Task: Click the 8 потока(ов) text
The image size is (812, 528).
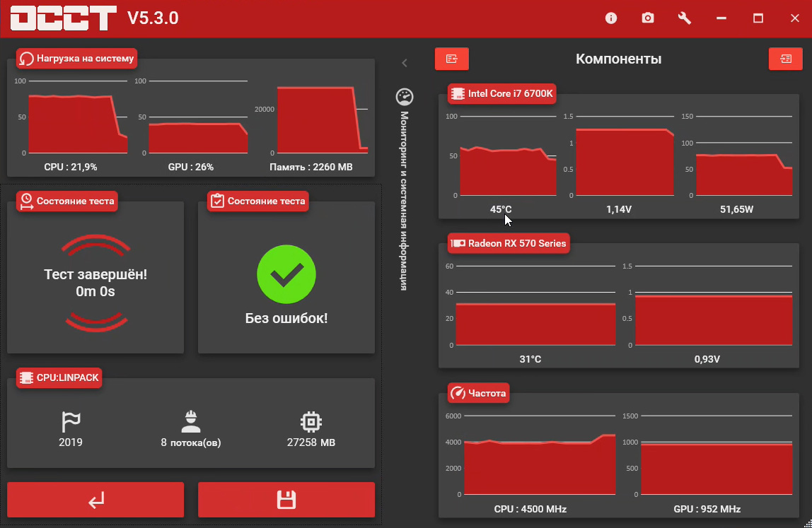Action: 190,442
